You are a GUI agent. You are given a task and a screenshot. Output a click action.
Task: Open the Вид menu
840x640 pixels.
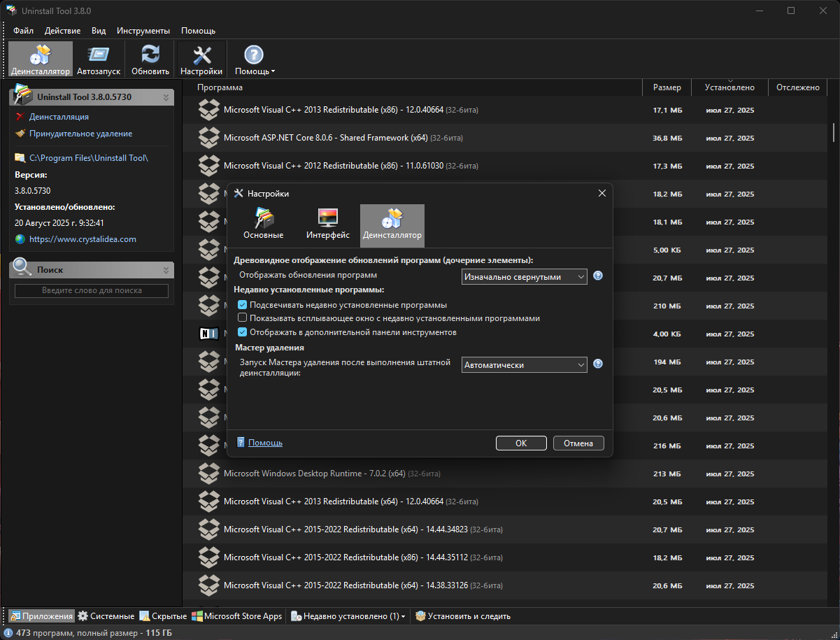[x=99, y=31]
